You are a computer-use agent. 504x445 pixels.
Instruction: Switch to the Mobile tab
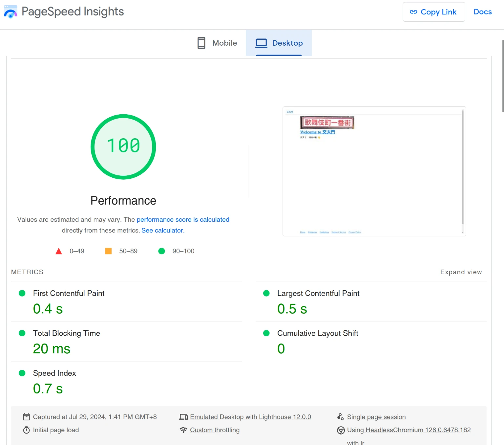pyautogui.click(x=217, y=43)
